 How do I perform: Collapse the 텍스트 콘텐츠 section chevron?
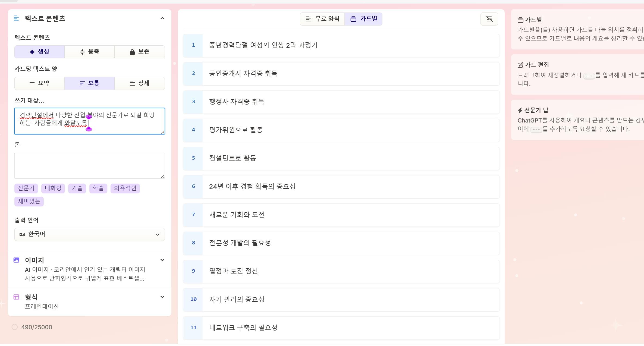[x=162, y=18]
